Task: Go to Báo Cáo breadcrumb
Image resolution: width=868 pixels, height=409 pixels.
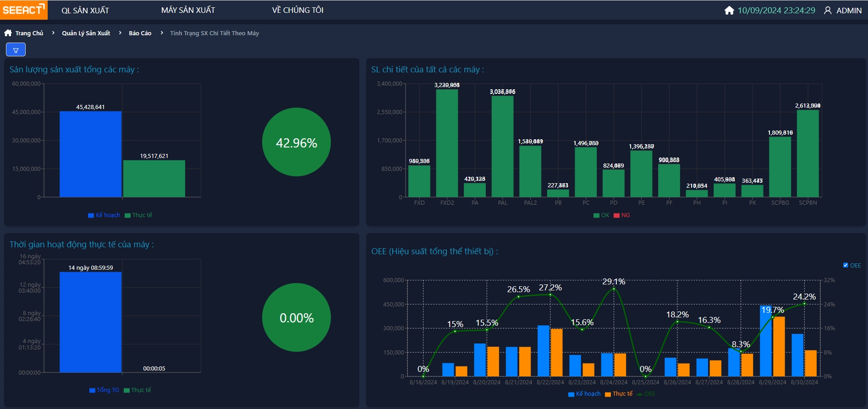Action: (140, 33)
